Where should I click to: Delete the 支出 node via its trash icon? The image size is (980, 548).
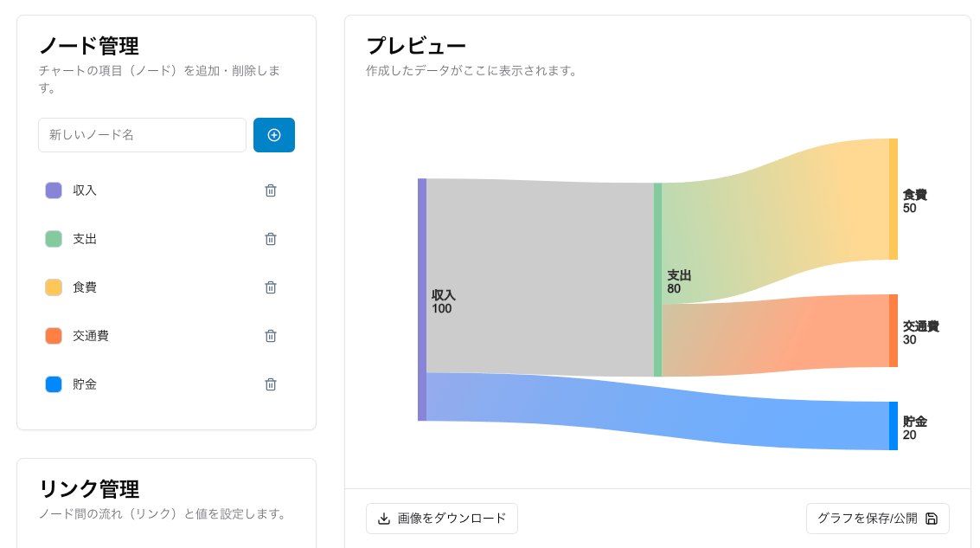[270, 238]
